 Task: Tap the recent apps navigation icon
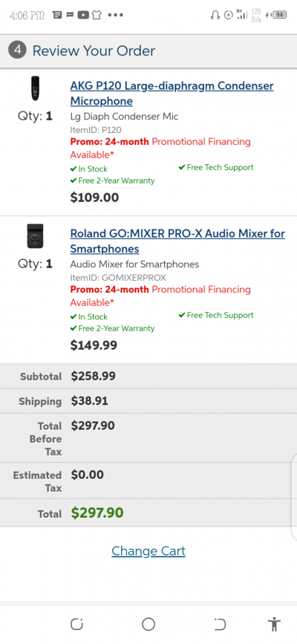click(76, 624)
